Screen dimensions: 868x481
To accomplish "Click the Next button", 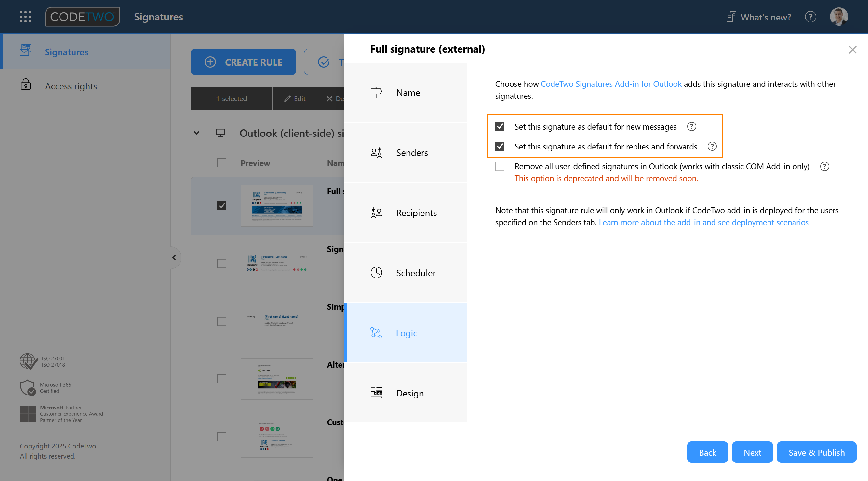I will pos(752,452).
